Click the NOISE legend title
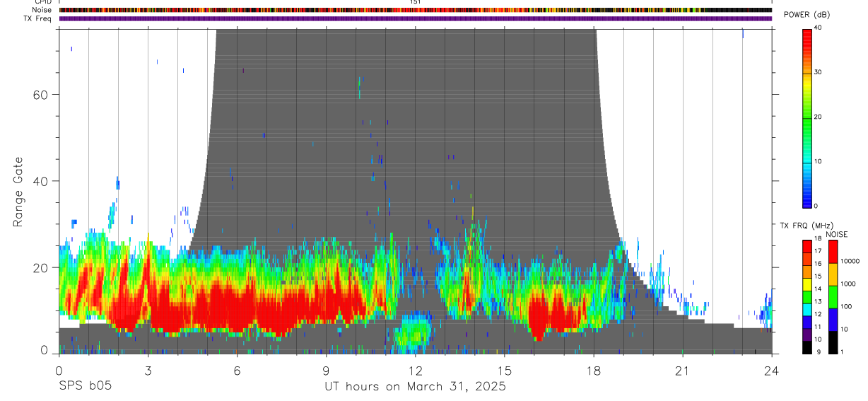Viewport: 868px width, 401px height. (837, 234)
